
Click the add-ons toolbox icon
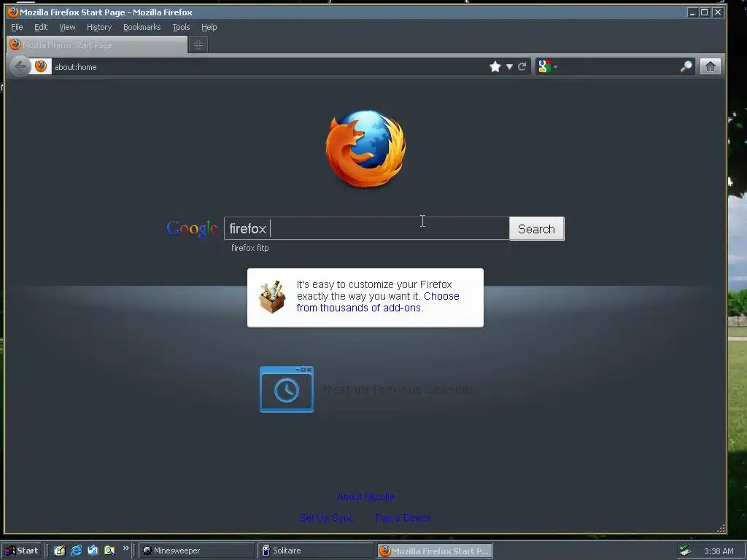(x=273, y=297)
